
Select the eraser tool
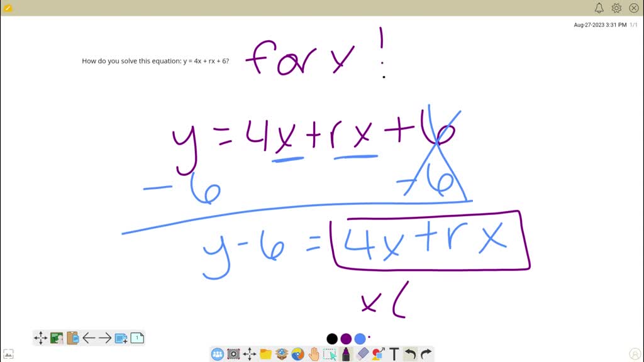coord(362,354)
